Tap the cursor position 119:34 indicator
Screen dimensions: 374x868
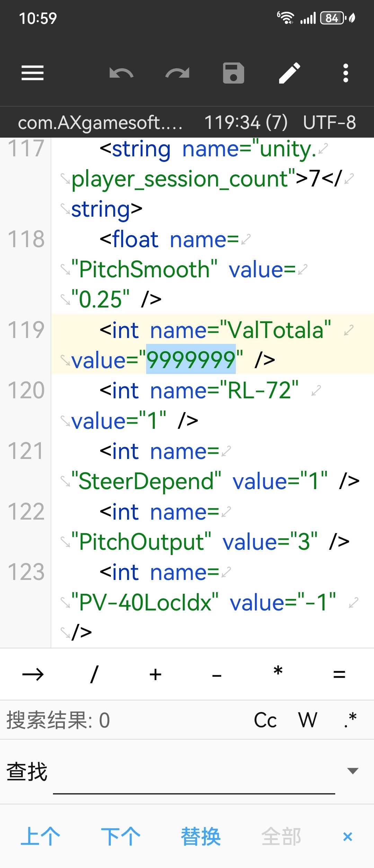point(246,122)
